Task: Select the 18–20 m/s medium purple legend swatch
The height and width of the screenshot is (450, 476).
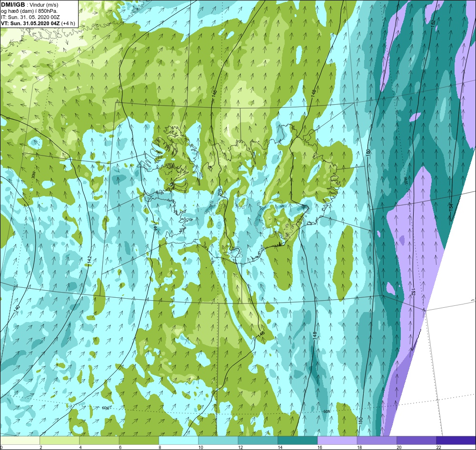Action: click(377, 440)
